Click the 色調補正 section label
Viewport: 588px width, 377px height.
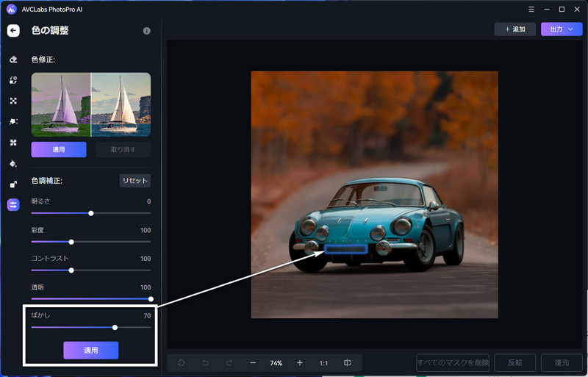tap(47, 181)
